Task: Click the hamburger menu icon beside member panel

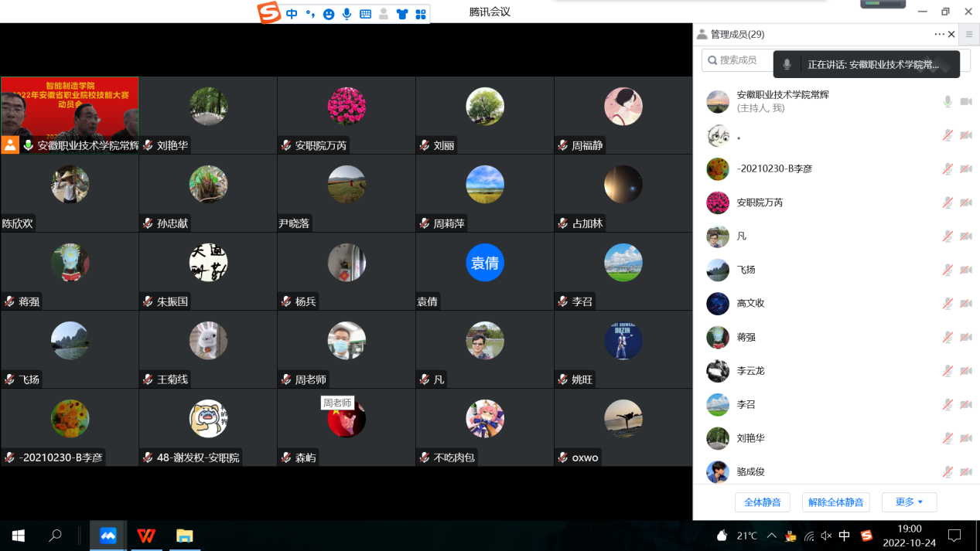Action: tap(968, 35)
